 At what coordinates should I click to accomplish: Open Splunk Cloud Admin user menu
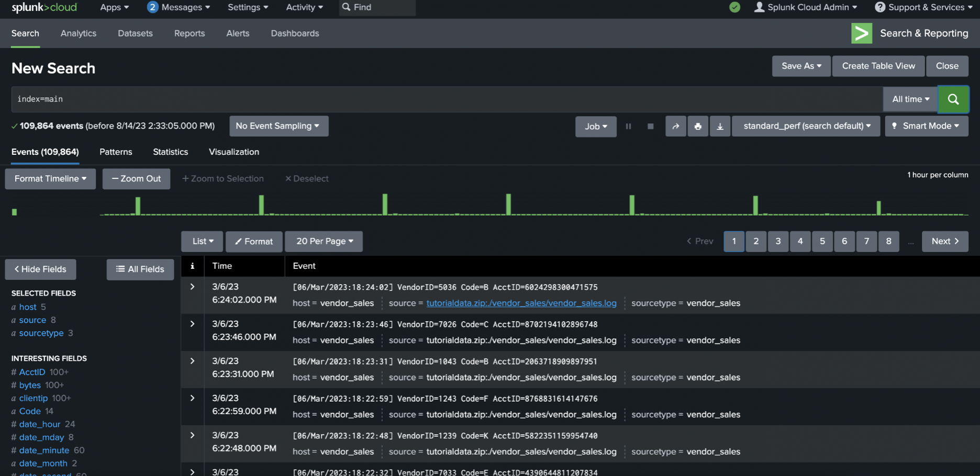(x=805, y=7)
